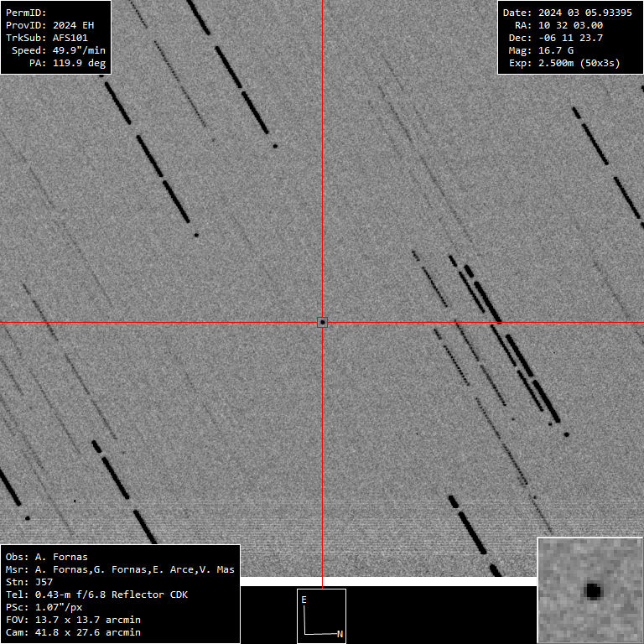Click the PermID label

[x=26, y=13]
